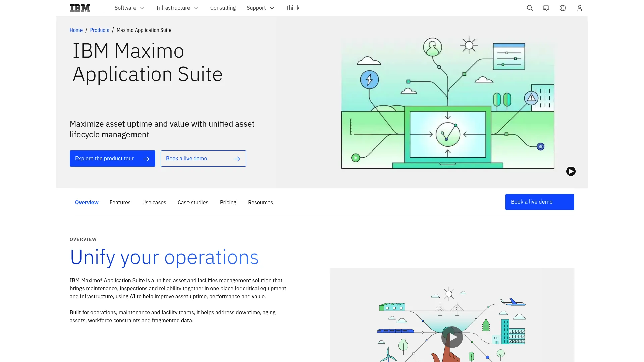Open the chat icon in header
The width and height of the screenshot is (644, 362).
(546, 8)
